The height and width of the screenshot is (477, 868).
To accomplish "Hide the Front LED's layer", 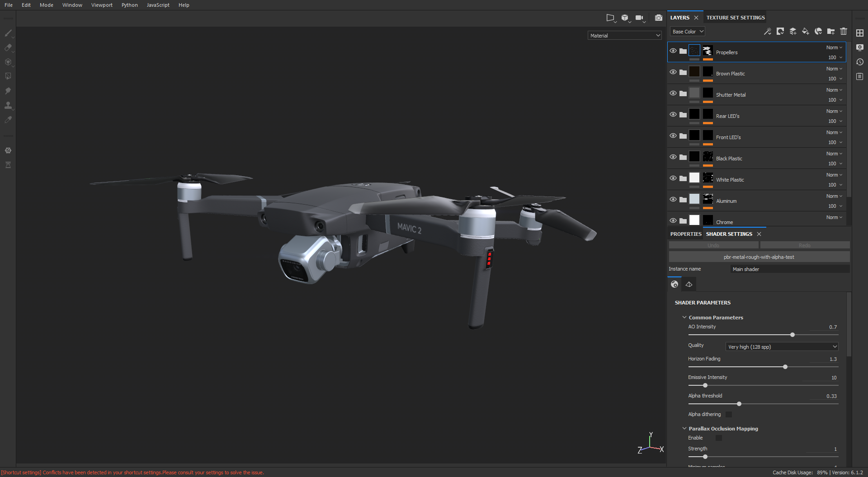I will 673,136.
